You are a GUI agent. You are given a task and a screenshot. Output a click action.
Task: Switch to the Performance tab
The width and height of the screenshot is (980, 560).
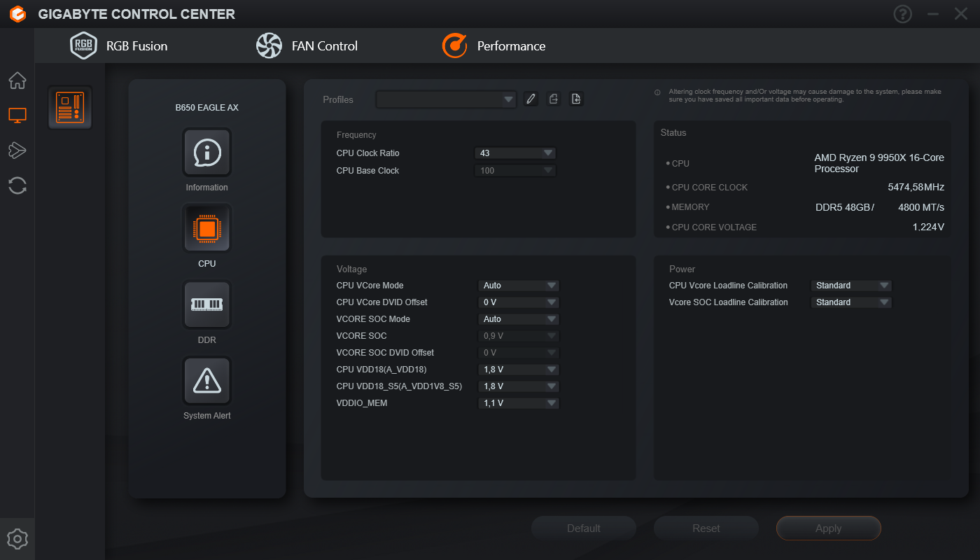point(493,45)
